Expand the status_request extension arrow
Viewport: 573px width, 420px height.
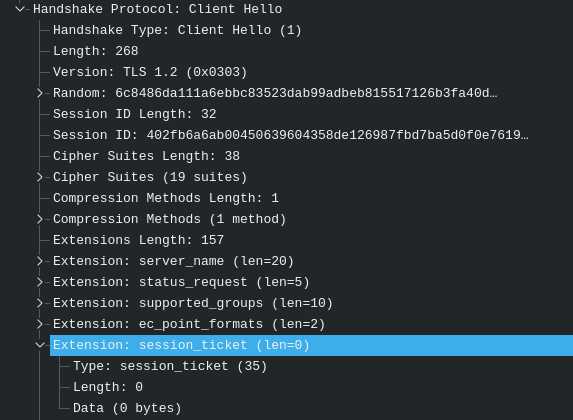click(40, 282)
